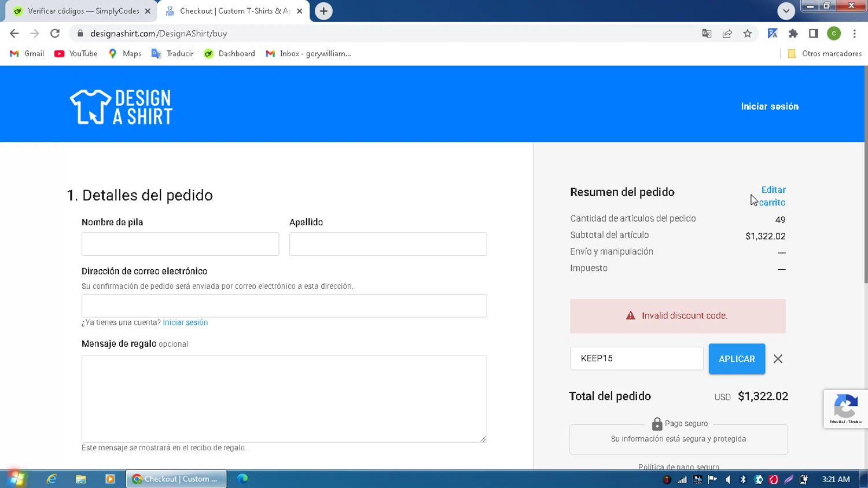Open the Otros marcadores folder
Viewport: 868px width, 488px height.
click(825, 53)
